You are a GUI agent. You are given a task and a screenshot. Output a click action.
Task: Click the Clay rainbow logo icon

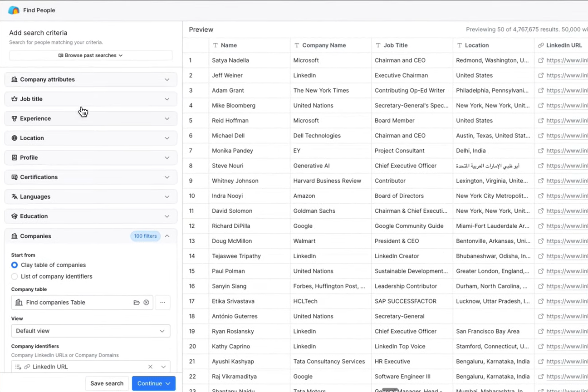(14, 10)
